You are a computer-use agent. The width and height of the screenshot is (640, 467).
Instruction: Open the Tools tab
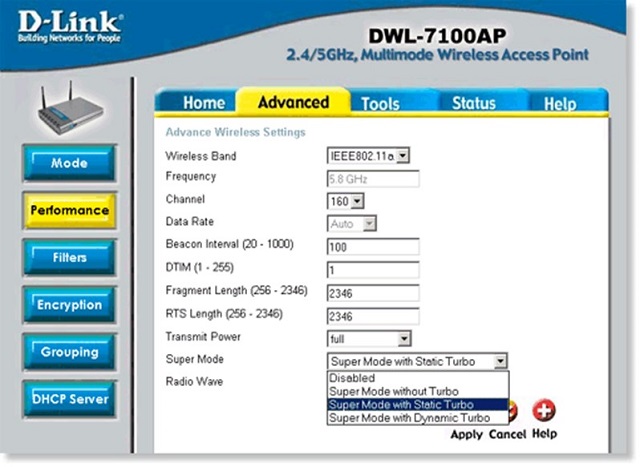pos(380,103)
